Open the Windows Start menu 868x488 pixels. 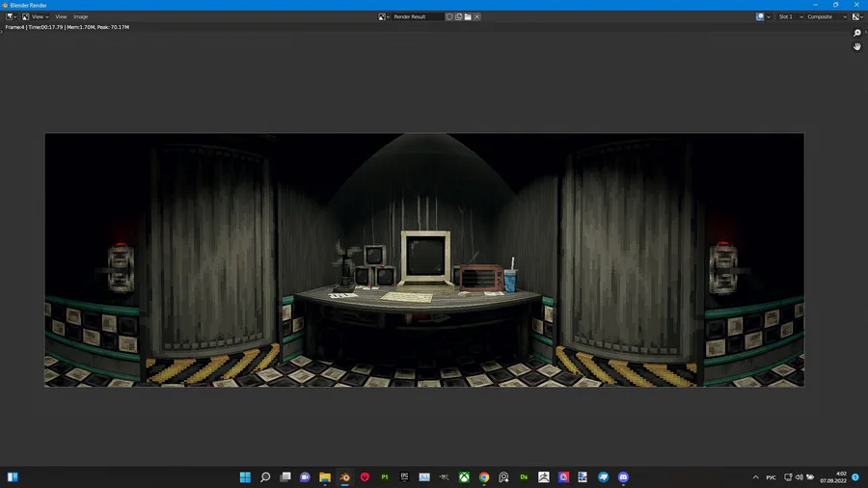pyautogui.click(x=245, y=477)
